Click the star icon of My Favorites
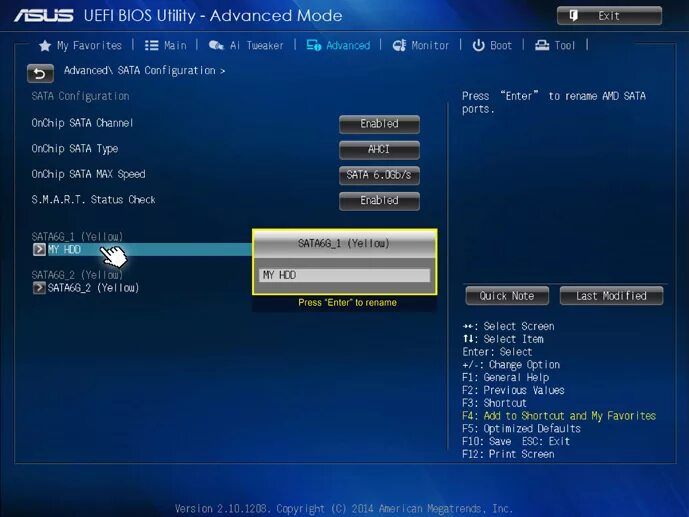689x517 pixels. 45,46
